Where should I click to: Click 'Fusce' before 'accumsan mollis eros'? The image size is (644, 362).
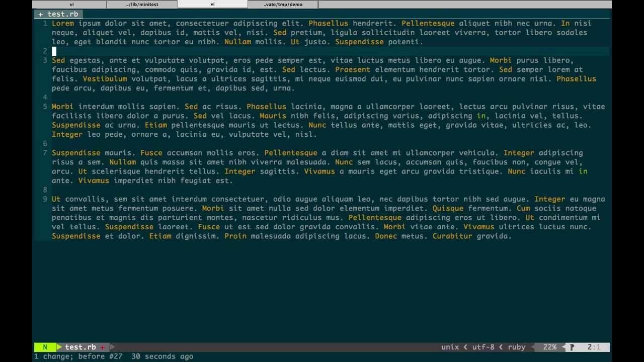(x=151, y=153)
